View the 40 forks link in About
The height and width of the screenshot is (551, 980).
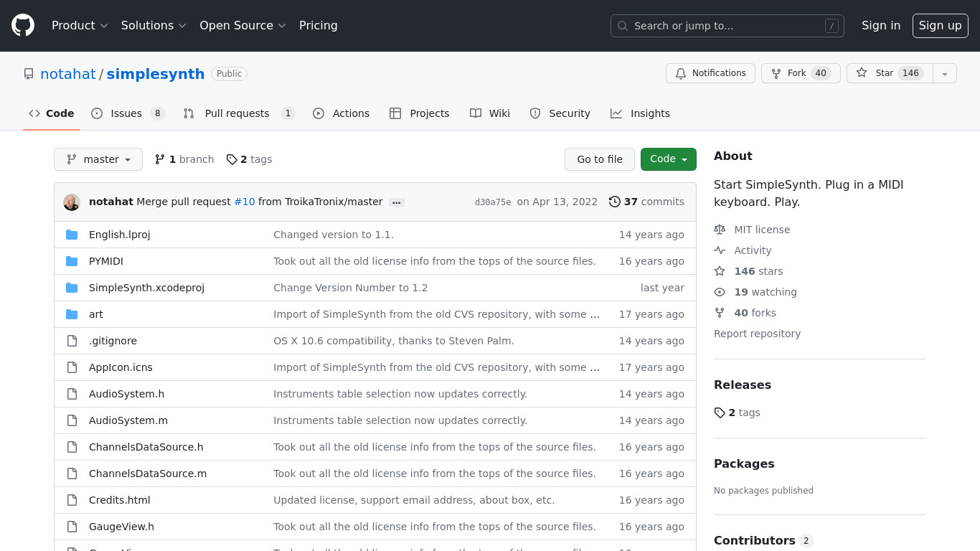(745, 313)
